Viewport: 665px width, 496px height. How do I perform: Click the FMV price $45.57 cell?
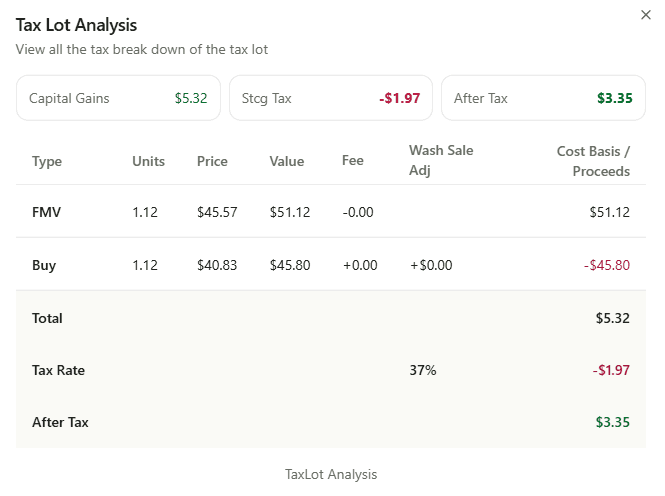(x=217, y=212)
